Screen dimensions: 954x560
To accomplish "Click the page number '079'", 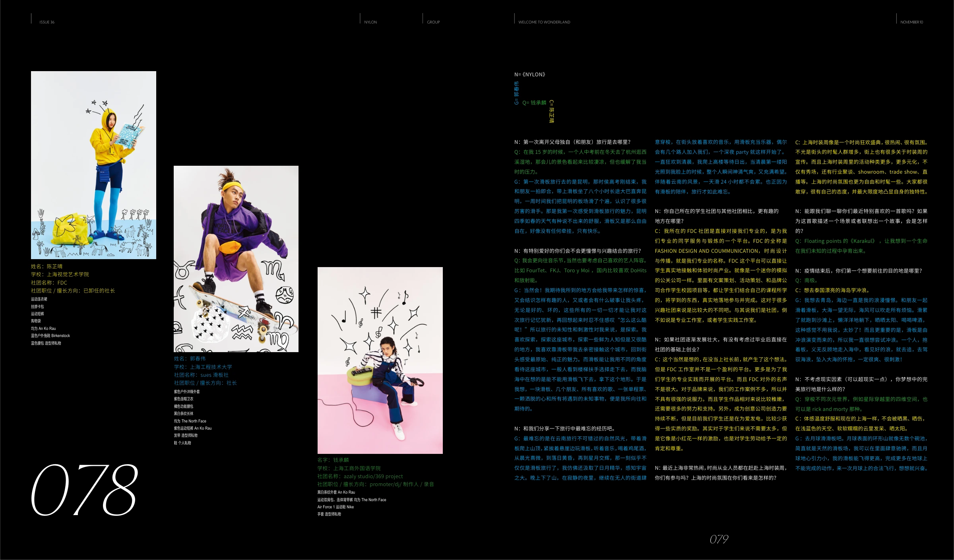I will pos(719,539).
